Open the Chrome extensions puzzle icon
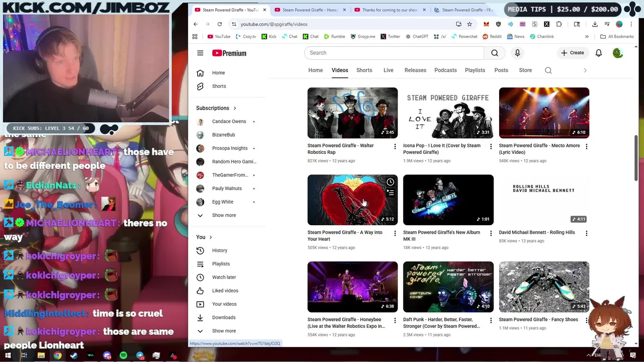 pos(559,24)
